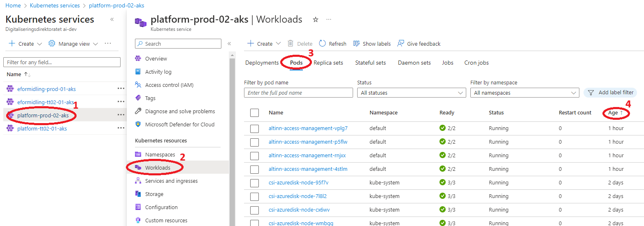Collapse the resource menu with double chevron
644x226 pixels.
229,44
